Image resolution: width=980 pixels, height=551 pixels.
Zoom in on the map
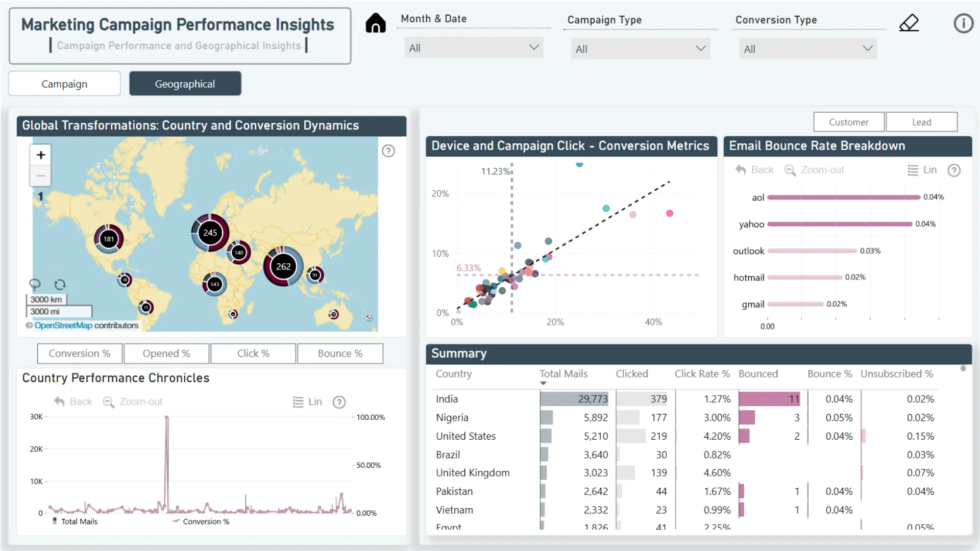[x=41, y=155]
